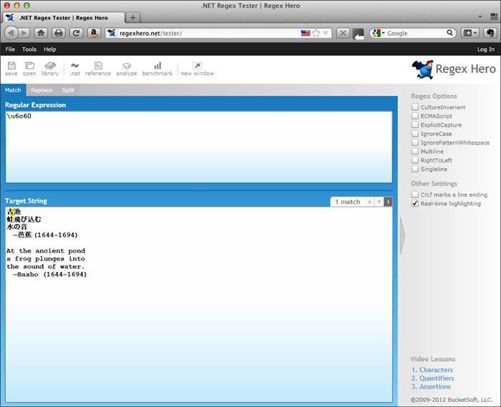The width and height of the screenshot is (501, 407).
Task: Click the browser home button
Action: click(41, 33)
